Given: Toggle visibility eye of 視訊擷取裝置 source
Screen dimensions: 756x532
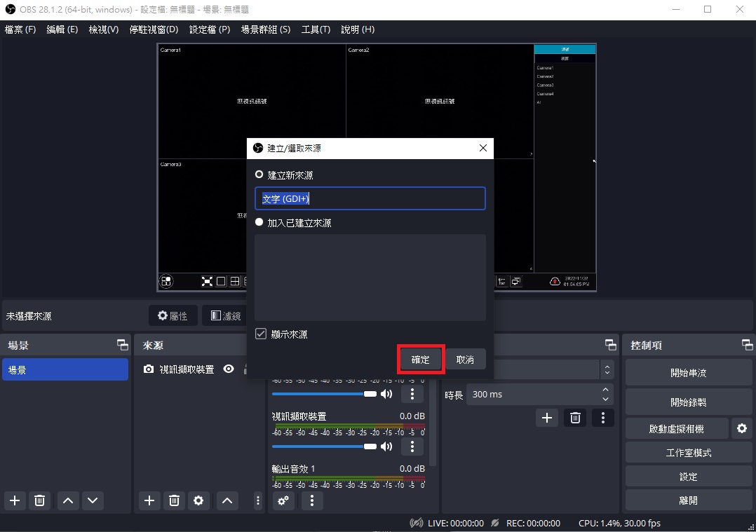Looking at the screenshot, I should 229,369.
